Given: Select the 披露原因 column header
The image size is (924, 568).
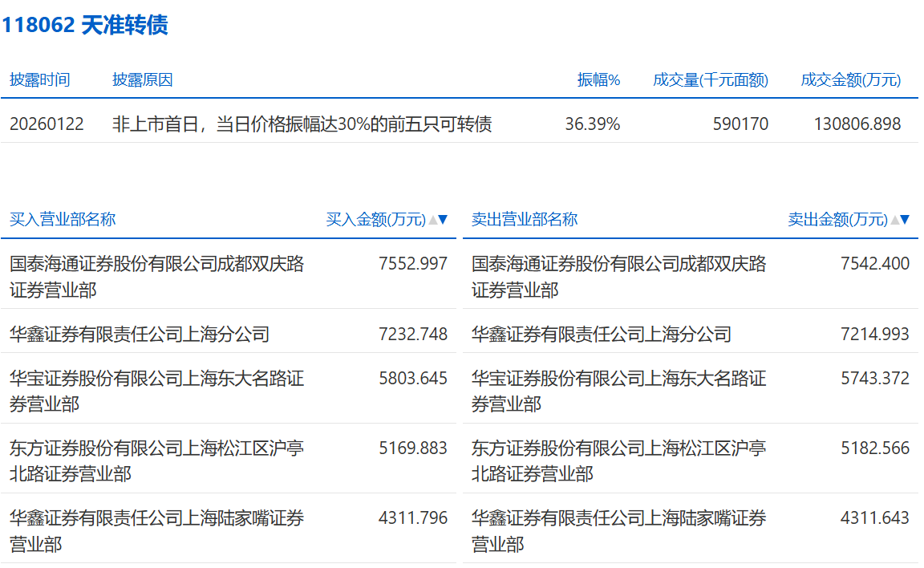Looking at the screenshot, I should click(x=142, y=80).
